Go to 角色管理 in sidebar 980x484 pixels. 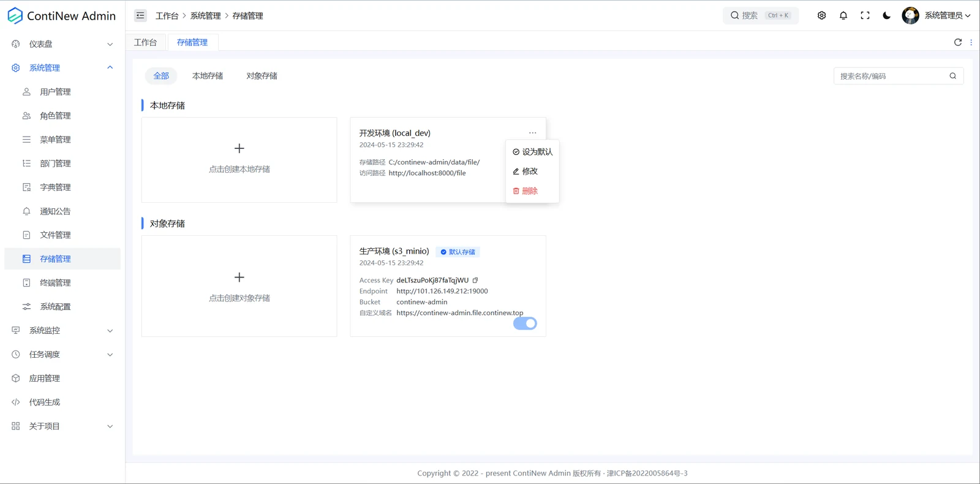click(62, 116)
